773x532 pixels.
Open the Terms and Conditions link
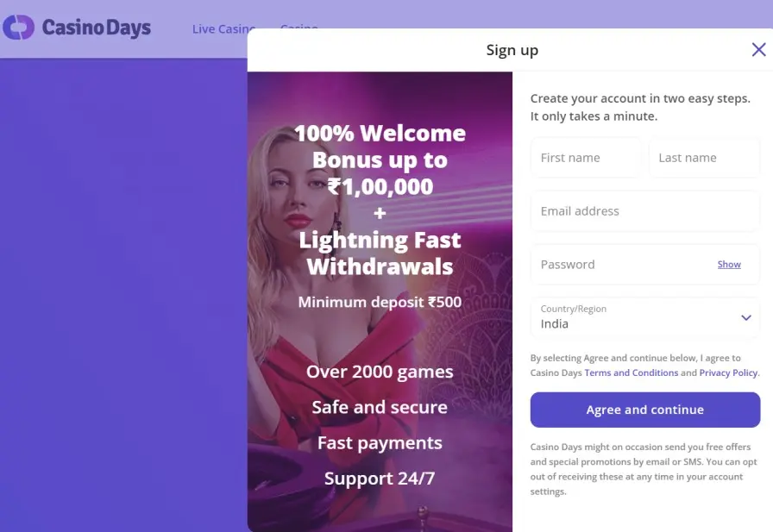click(632, 373)
